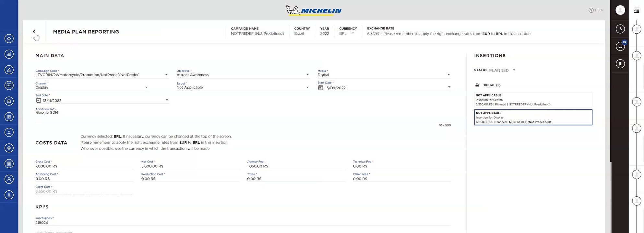Click the country value 'Brazil'
644x233 pixels.
299,34
